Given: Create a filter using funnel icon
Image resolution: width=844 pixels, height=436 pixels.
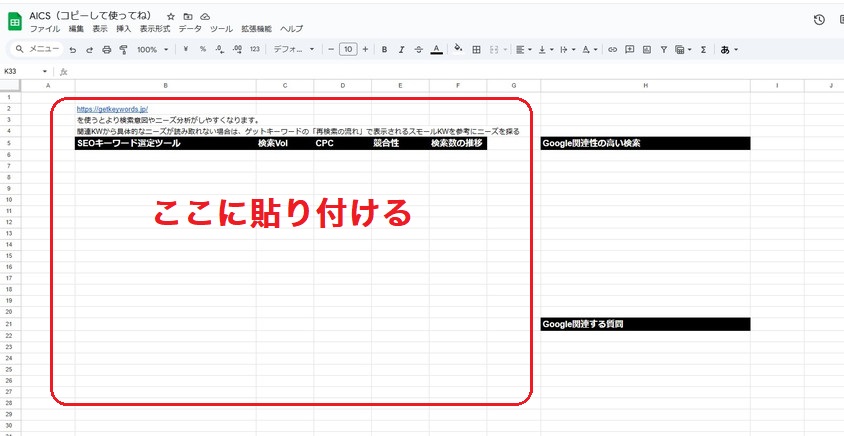Looking at the screenshot, I should tap(664, 49).
